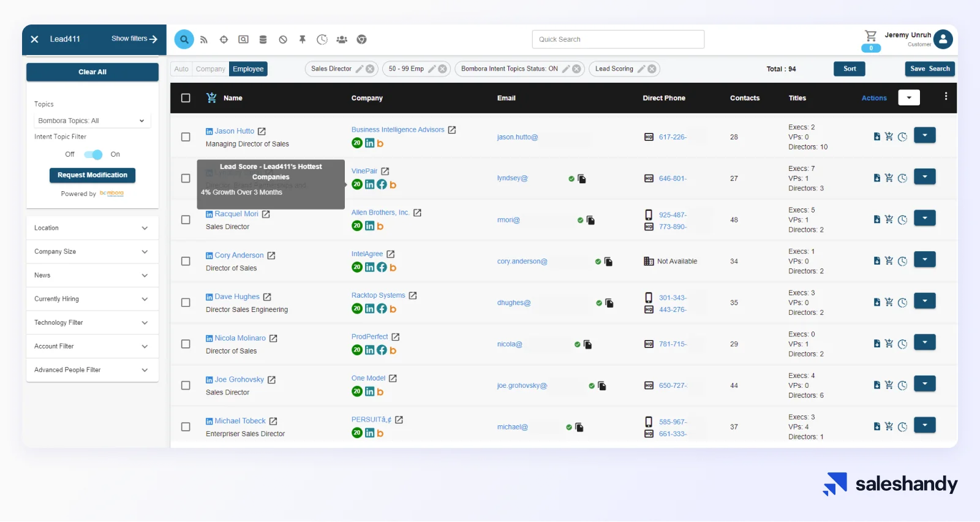Open the database stack icon in toolbar
The image size is (980, 522).
click(263, 40)
